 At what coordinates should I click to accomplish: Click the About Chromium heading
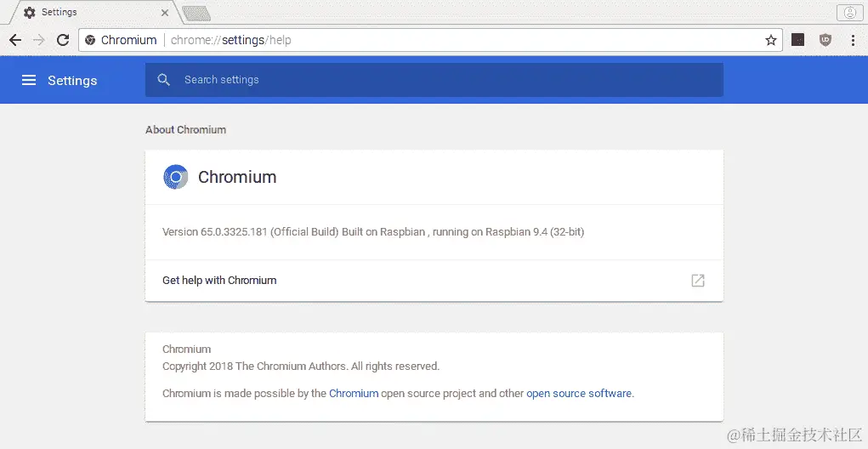(x=185, y=129)
